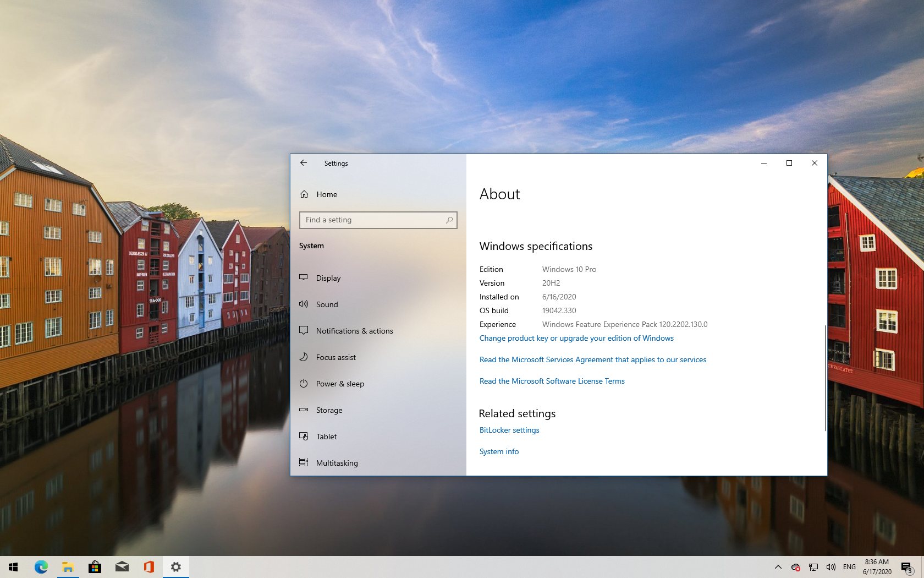This screenshot has width=924, height=578.
Task: Click the Focus assist moon icon
Action: pos(304,357)
